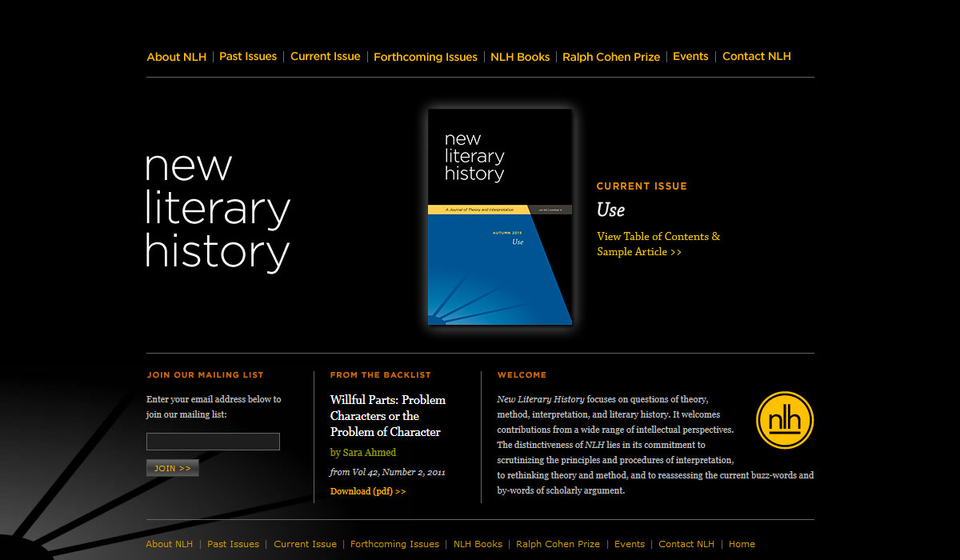Open Forthcoming Issues in footer links

coord(394,544)
